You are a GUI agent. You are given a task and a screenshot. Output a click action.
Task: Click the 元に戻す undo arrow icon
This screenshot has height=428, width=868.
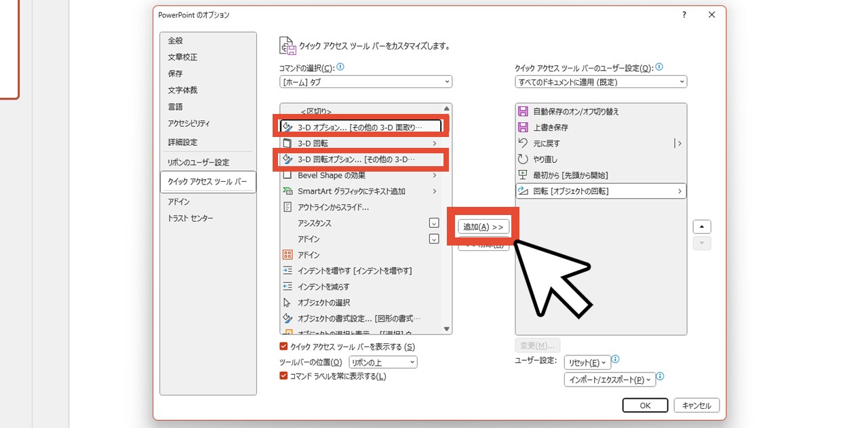click(523, 143)
